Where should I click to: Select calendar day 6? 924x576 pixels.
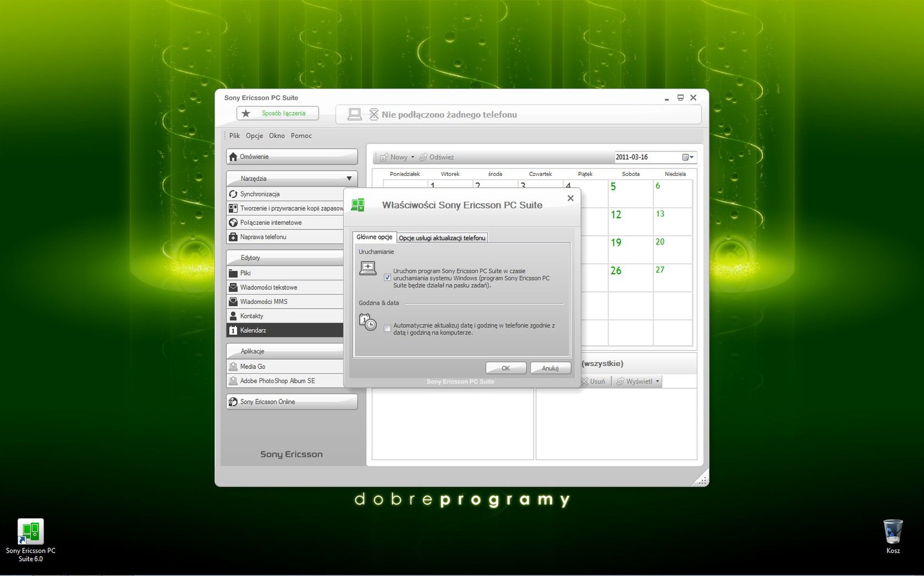pyautogui.click(x=673, y=193)
